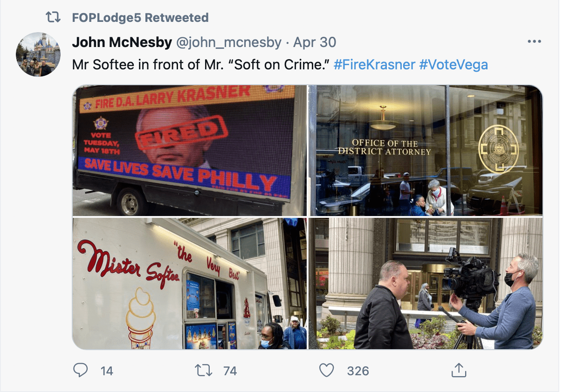Click the Apr 30 timestamp
The image size is (563, 392).
coord(315,42)
